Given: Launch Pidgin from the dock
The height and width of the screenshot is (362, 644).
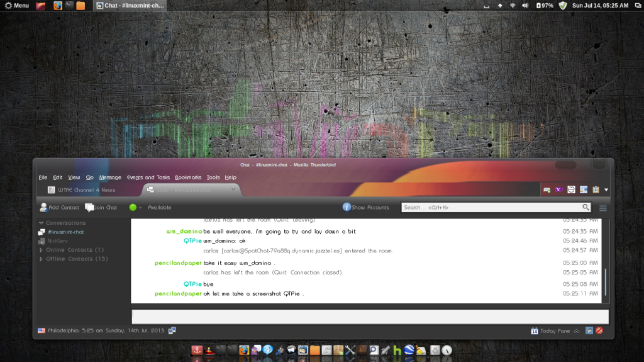Looking at the screenshot, I should pyautogui.click(x=256, y=350).
